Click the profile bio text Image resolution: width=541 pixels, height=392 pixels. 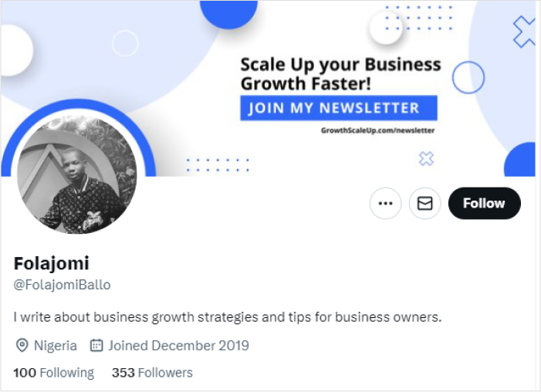[228, 317]
